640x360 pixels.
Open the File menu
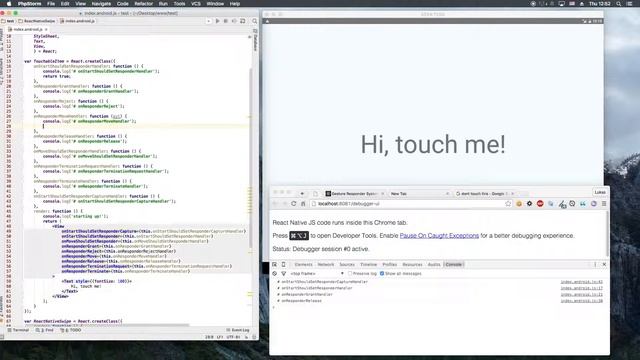click(51, 4)
